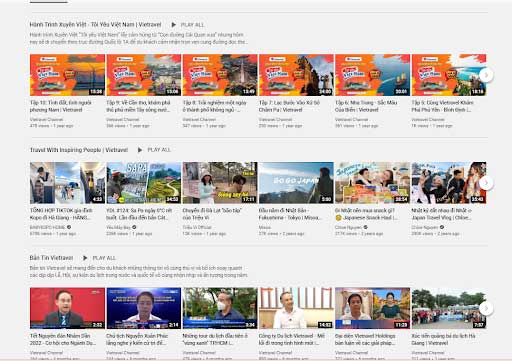Screen dimensions: 512x361
Task: Open Đại diện Vietravel Holdings video thumbnail
Action: click(373, 308)
